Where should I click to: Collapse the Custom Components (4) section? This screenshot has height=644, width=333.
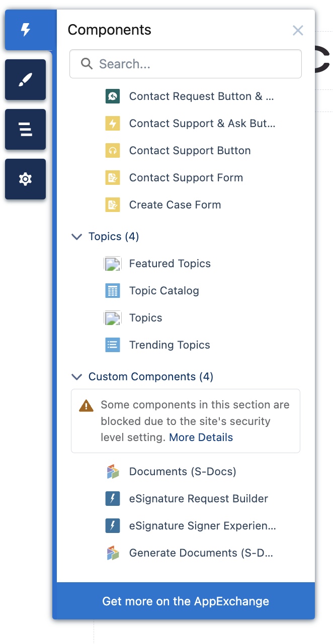(x=76, y=377)
